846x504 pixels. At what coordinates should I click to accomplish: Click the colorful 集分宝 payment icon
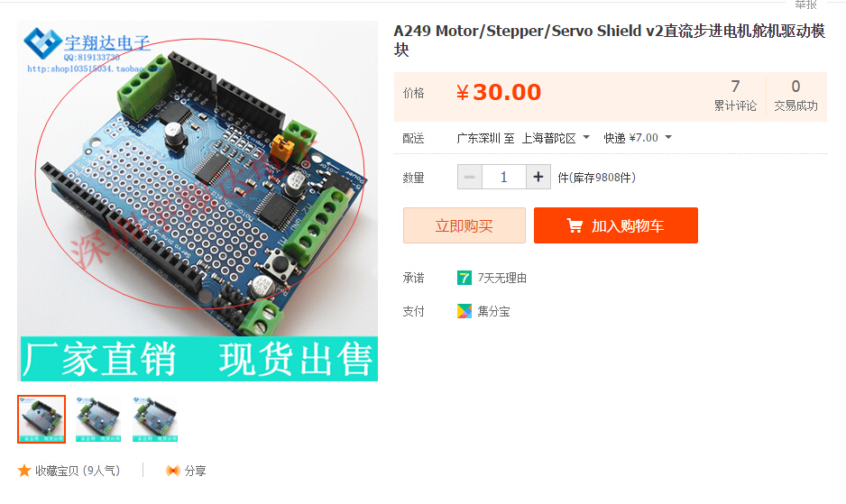(464, 311)
